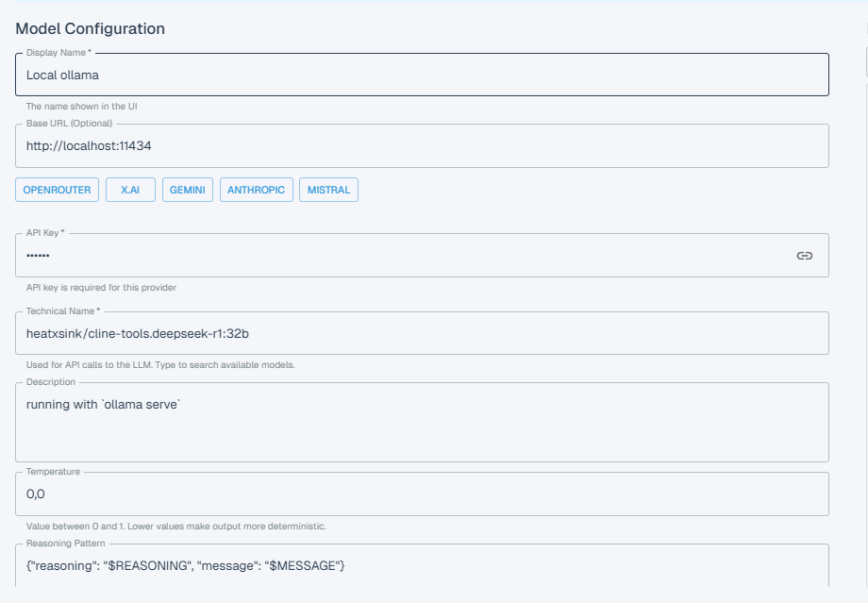Click into the Base URL localhost field

point(421,146)
